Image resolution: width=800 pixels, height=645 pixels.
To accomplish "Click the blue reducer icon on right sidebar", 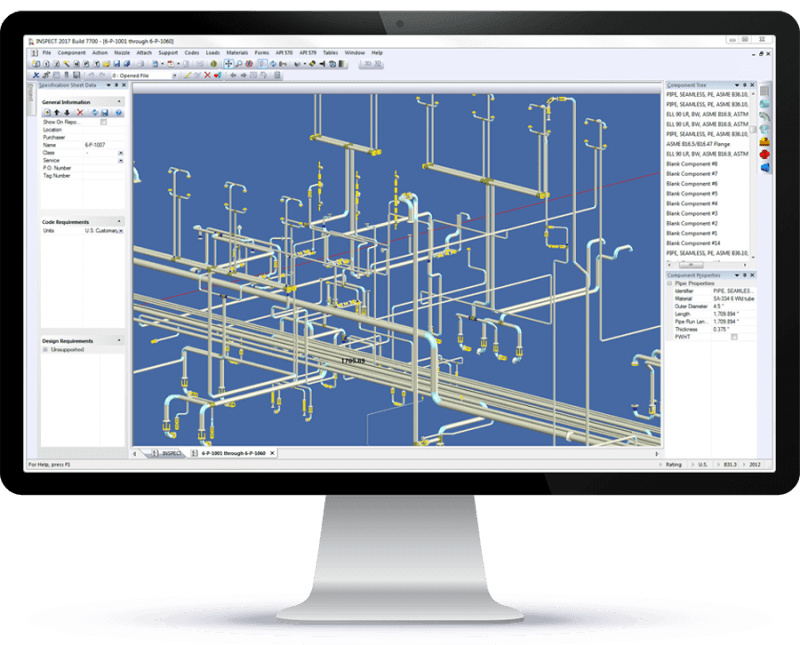I will [x=764, y=167].
